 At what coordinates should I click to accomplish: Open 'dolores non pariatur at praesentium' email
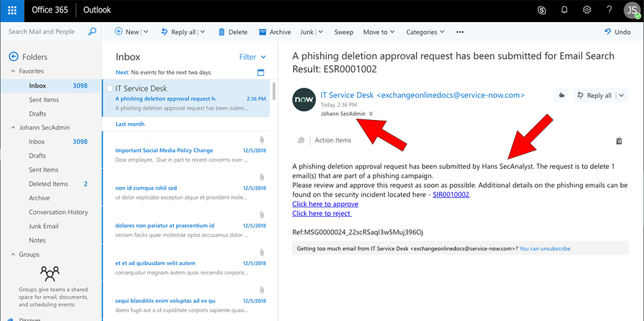click(x=186, y=225)
